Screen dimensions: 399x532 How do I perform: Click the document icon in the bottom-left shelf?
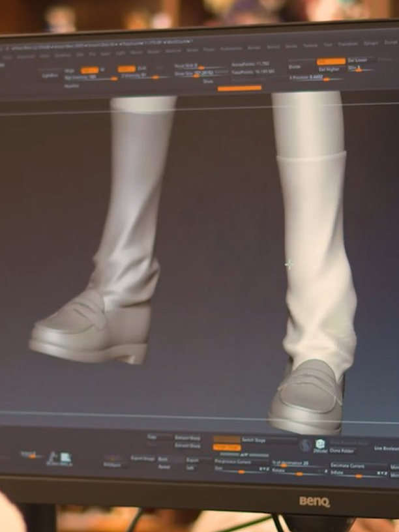[x=66, y=458]
